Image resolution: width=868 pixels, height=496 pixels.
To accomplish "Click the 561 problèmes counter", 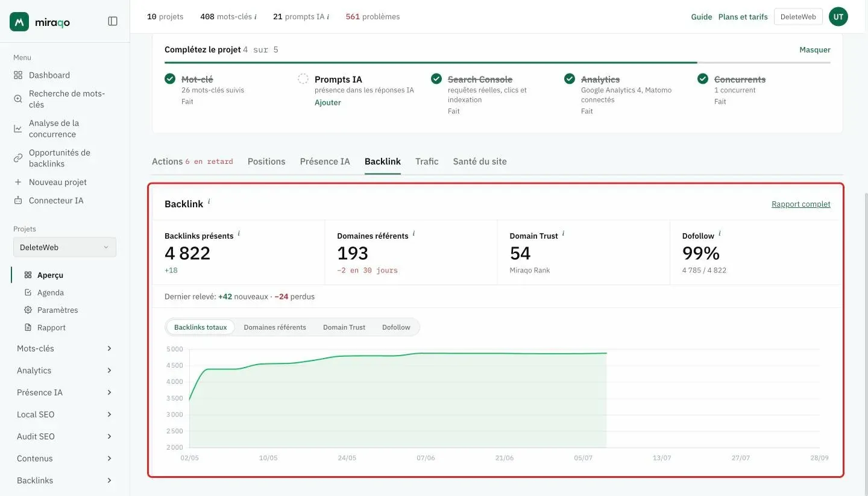I will point(373,17).
